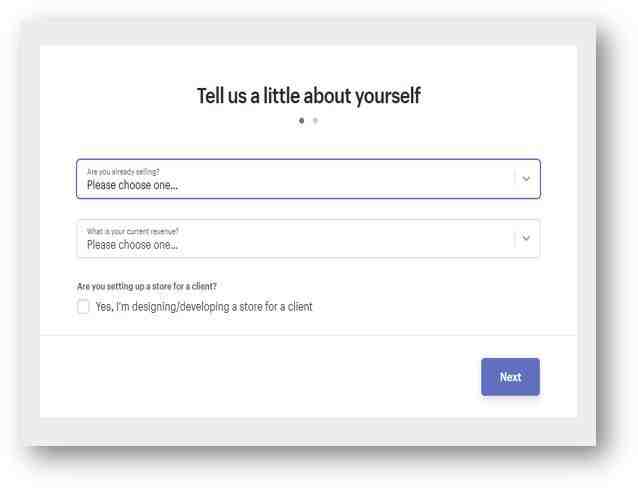The width and height of the screenshot is (638, 488).
Task: Select the faded second step indicator dot
Action: [315, 120]
